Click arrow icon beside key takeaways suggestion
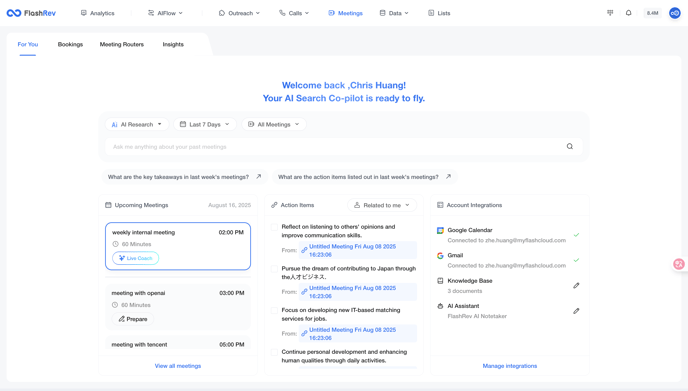 pyautogui.click(x=258, y=176)
